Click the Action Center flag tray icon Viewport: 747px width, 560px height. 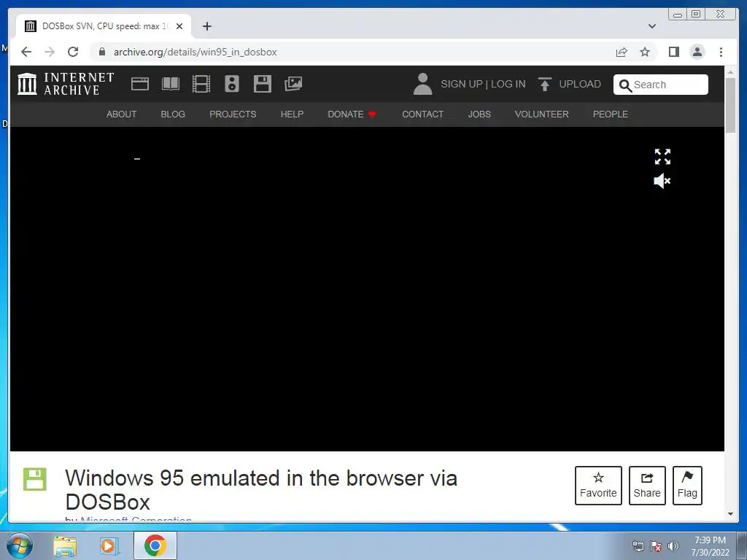[x=656, y=546]
